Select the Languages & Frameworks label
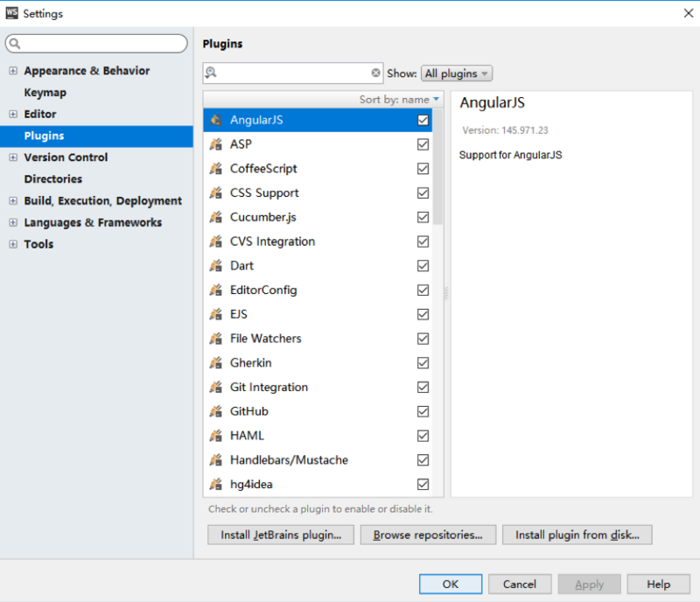 (x=93, y=222)
